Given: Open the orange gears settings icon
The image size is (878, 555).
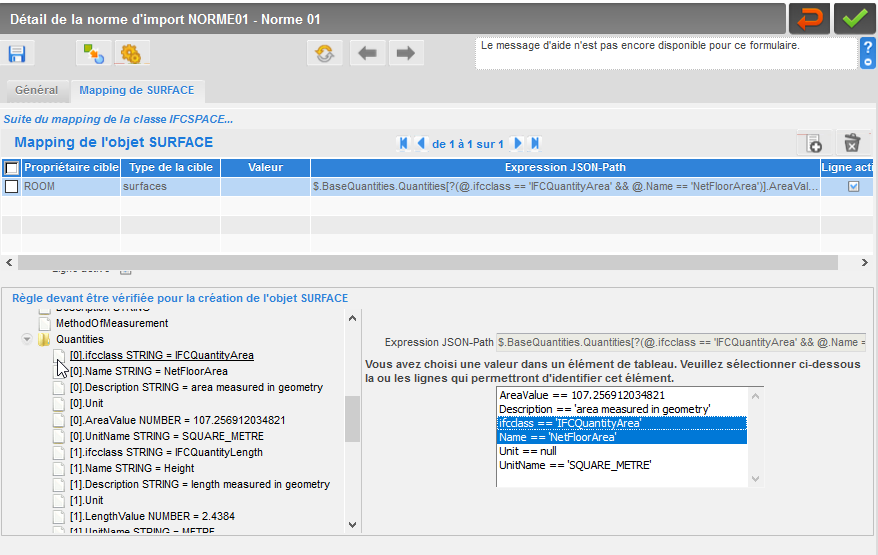Looking at the screenshot, I should point(131,54).
